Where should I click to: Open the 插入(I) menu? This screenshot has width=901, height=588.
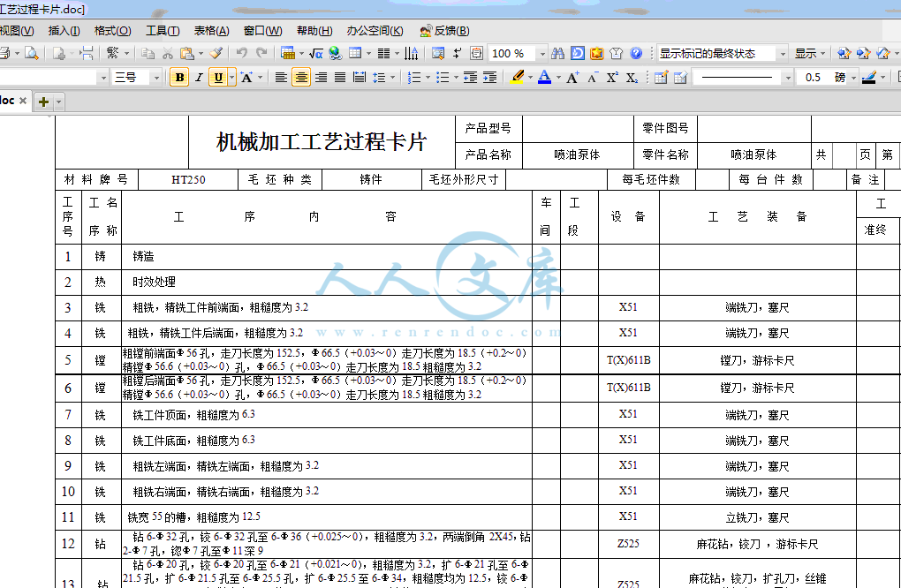[64, 31]
